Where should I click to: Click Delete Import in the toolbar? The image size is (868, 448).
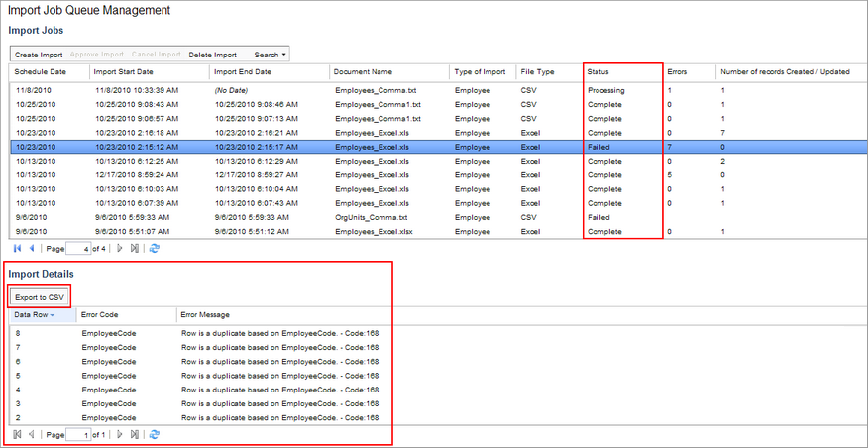click(212, 55)
